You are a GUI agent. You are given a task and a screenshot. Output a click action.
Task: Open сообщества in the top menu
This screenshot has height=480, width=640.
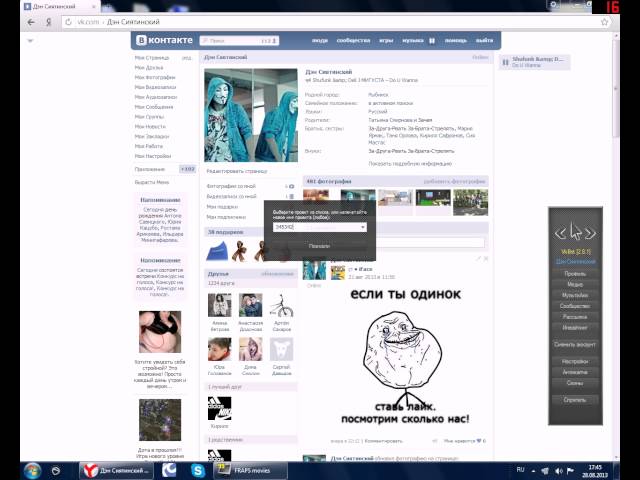click(x=353, y=41)
